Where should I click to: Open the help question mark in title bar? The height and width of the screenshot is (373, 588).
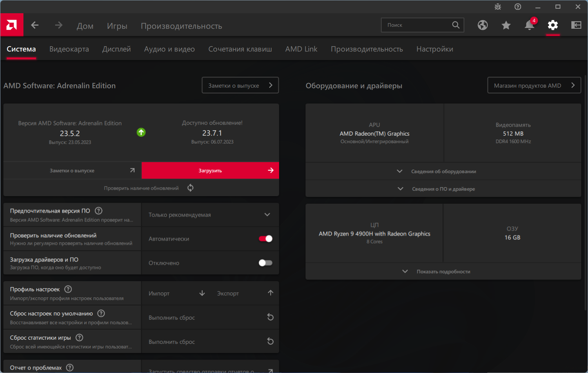(x=518, y=7)
